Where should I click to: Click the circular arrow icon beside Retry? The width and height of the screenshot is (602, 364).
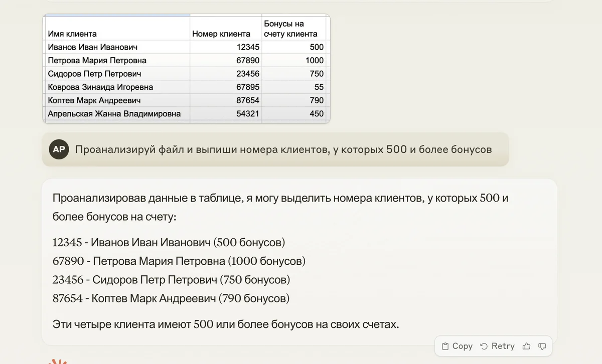(484, 346)
